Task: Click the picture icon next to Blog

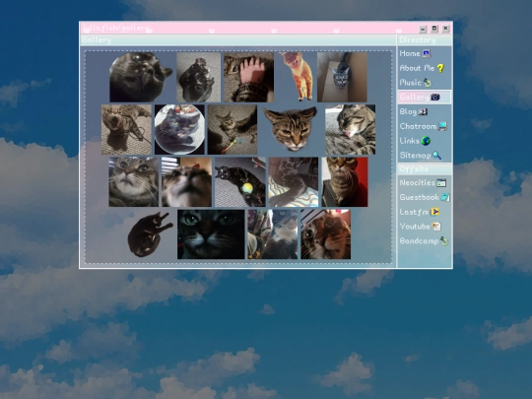Action: point(423,112)
